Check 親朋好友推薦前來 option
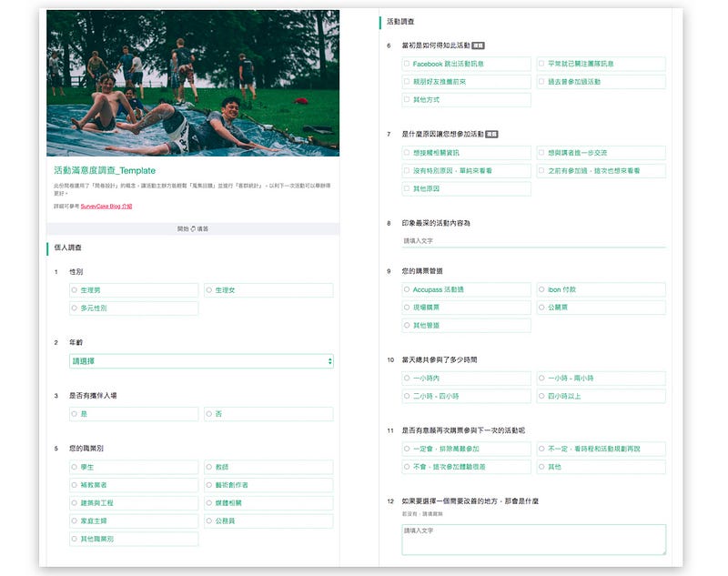 point(466,82)
